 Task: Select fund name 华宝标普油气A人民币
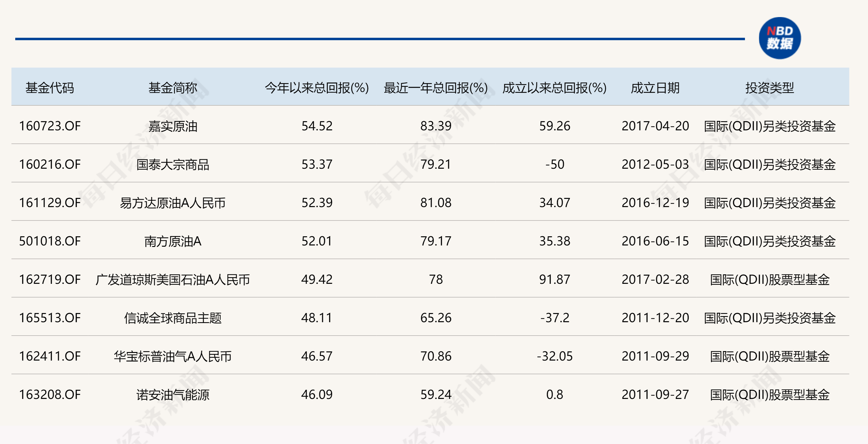point(173,356)
